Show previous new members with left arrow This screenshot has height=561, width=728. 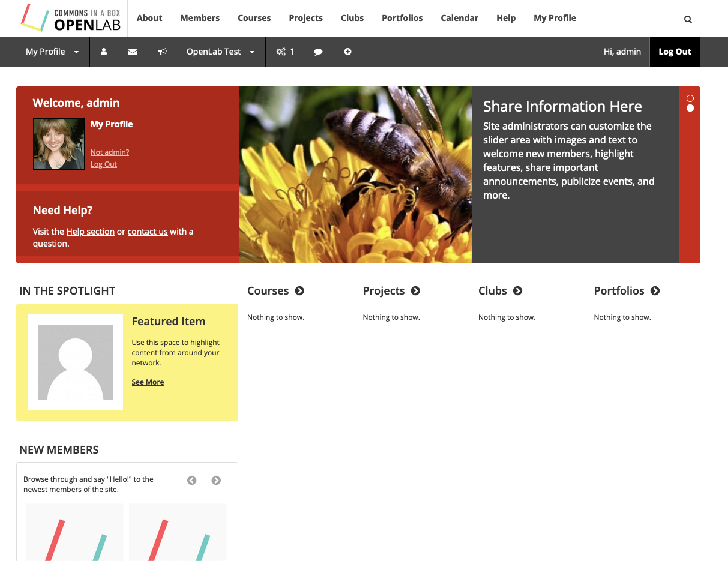tap(192, 480)
